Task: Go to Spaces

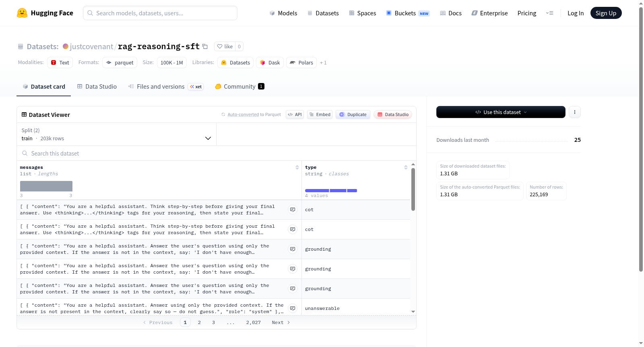Action: point(362,13)
